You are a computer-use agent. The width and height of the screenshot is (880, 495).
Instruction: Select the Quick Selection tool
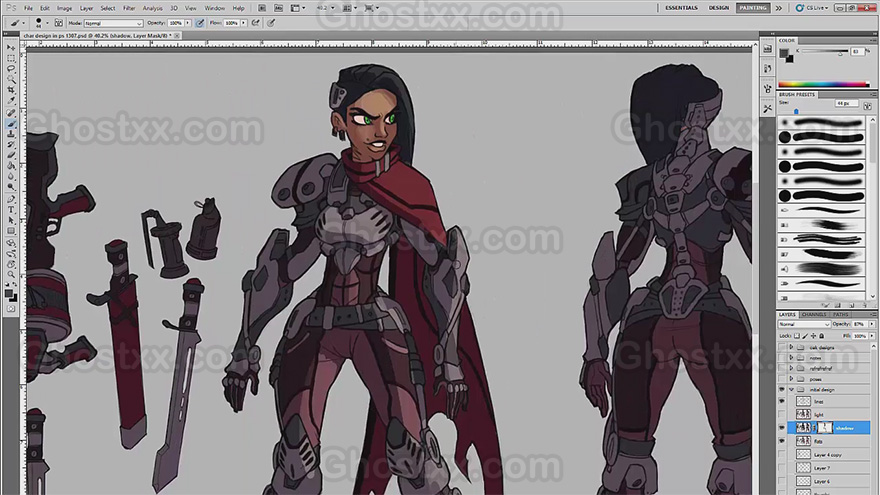pos(11,80)
